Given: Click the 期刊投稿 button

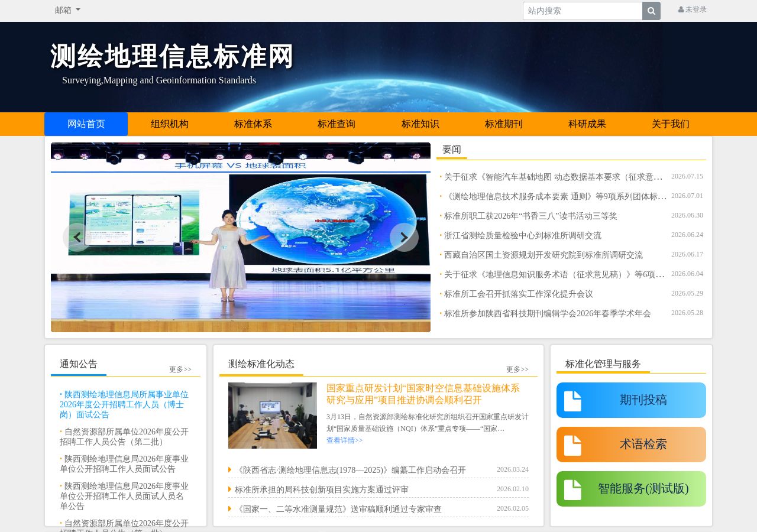Looking at the screenshot, I should (x=631, y=400).
